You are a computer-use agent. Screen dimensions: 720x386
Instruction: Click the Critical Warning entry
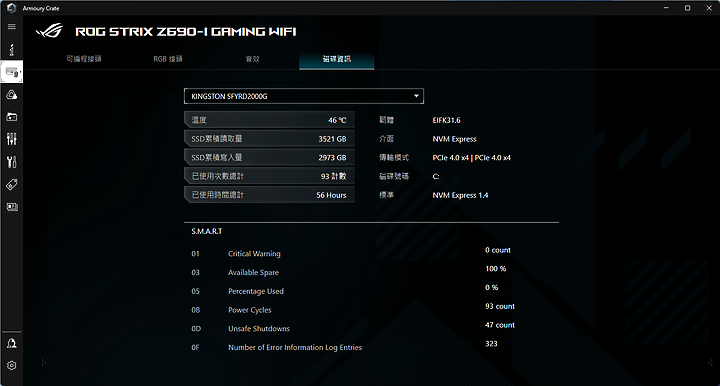254,254
